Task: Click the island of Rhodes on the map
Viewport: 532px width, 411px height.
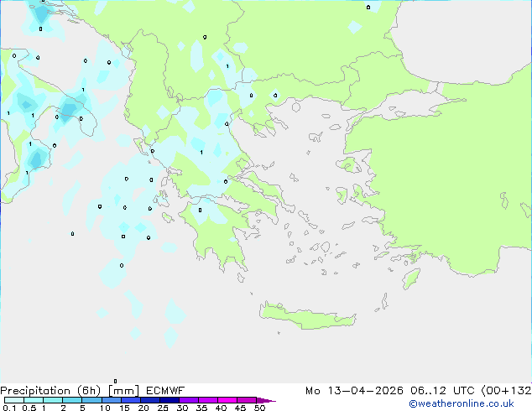Action: (411, 278)
